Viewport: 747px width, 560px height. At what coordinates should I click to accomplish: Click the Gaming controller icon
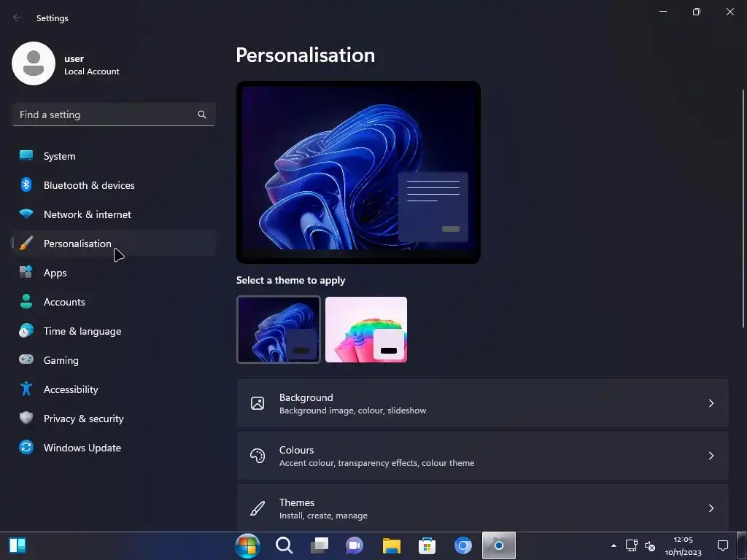pyautogui.click(x=26, y=359)
